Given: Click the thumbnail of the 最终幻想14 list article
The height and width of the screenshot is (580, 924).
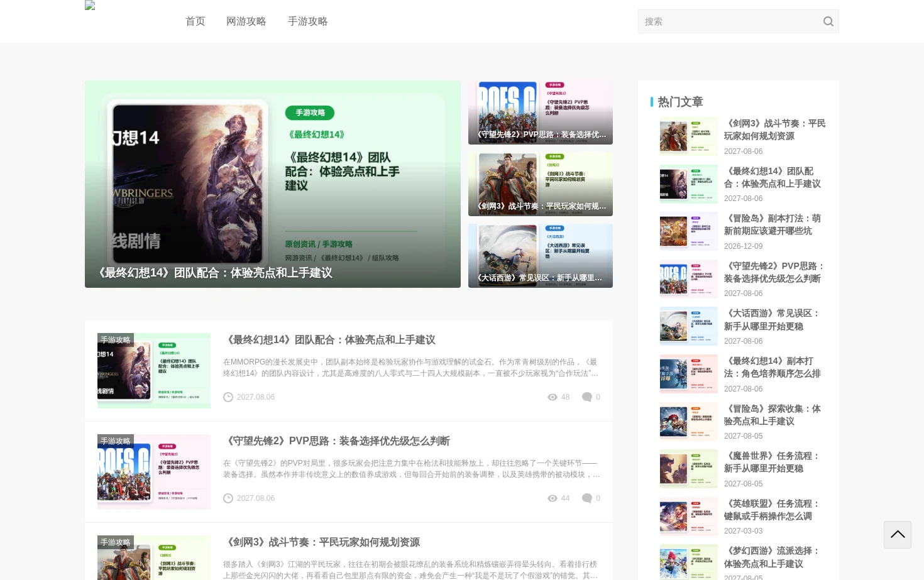Looking at the screenshot, I should pyautogui.click(x=154, y=371).
